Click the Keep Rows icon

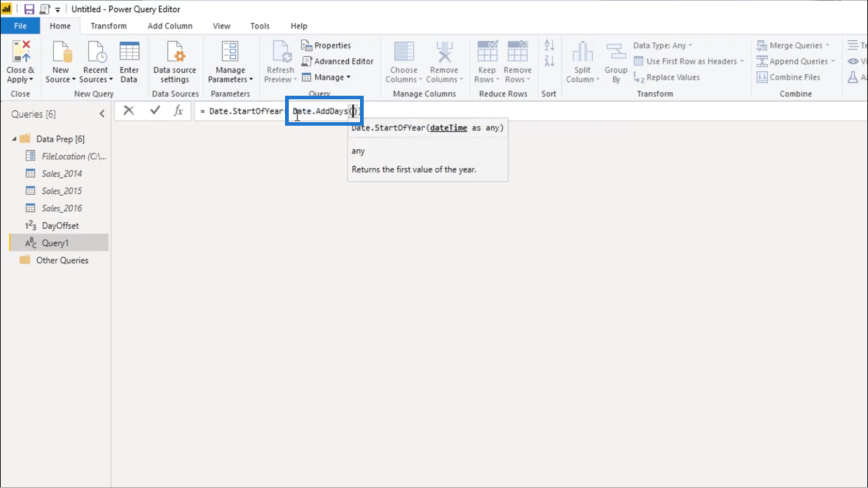click(487, 52)
